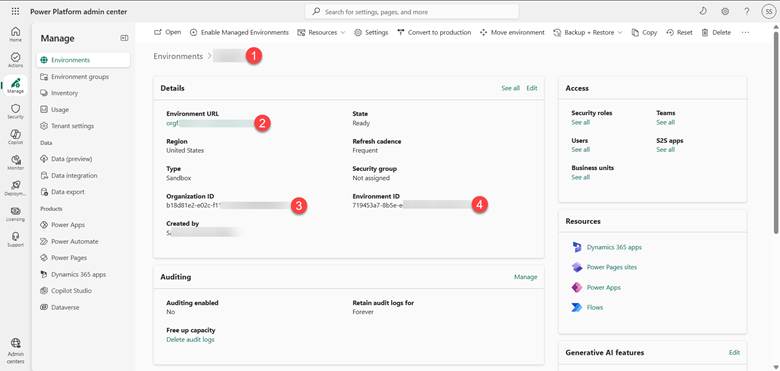Click See all under Users
This screenshot has height=371, width=780.
(581, 150)
